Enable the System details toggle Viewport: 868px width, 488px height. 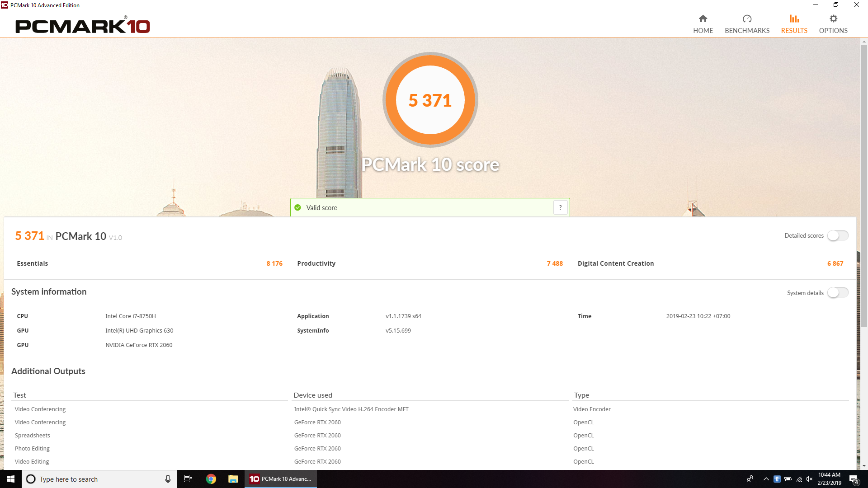pyautogui.click(x=838, y=293)
